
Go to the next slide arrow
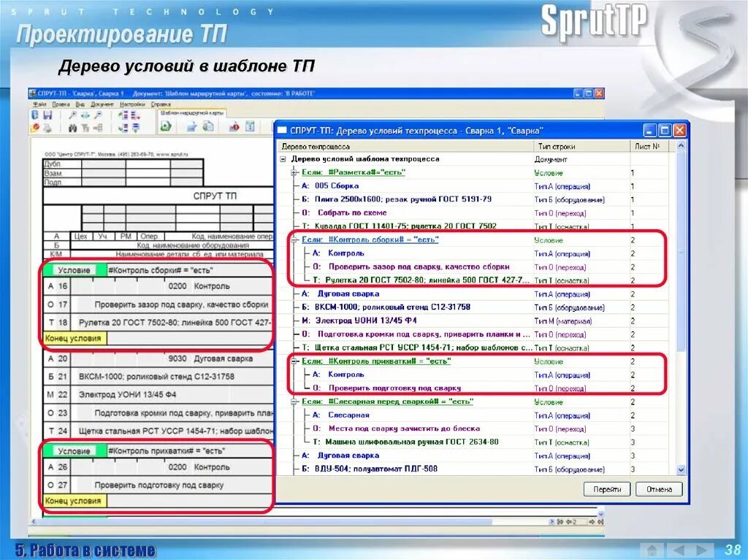point(702,550)
